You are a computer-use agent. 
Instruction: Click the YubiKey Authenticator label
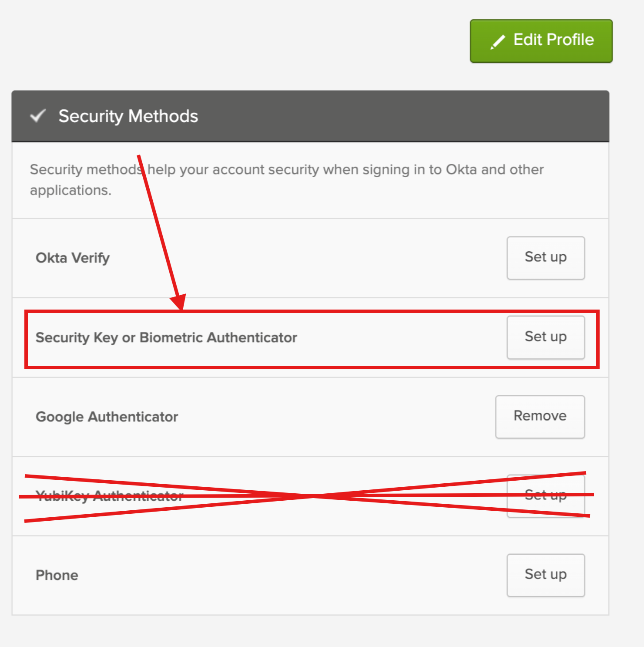(x=110, y=496)
